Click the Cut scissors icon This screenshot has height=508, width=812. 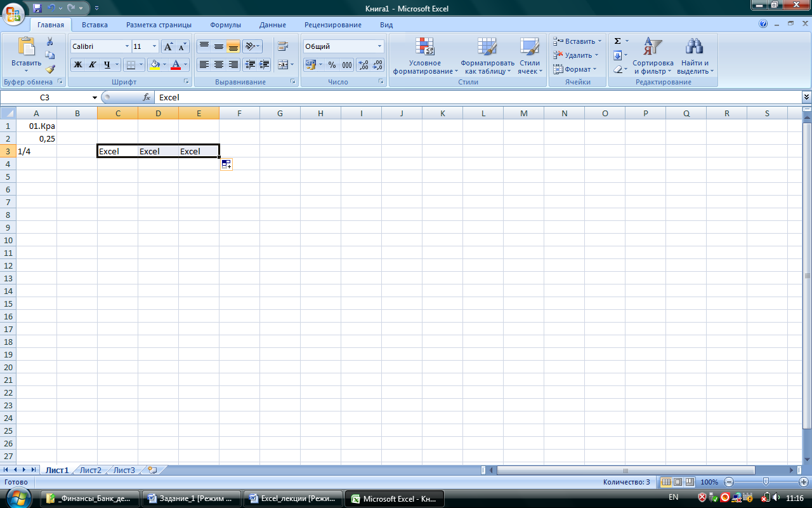pyautogui.click(x=50, y=41)
